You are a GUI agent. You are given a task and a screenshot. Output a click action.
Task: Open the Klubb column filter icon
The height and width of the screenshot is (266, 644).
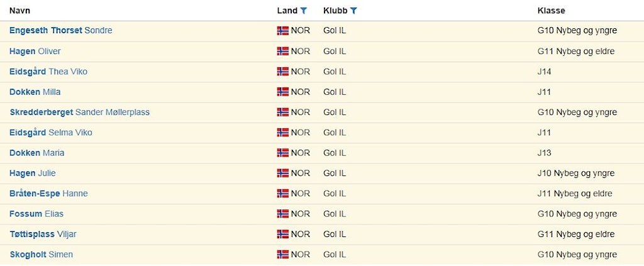[354, 11]
